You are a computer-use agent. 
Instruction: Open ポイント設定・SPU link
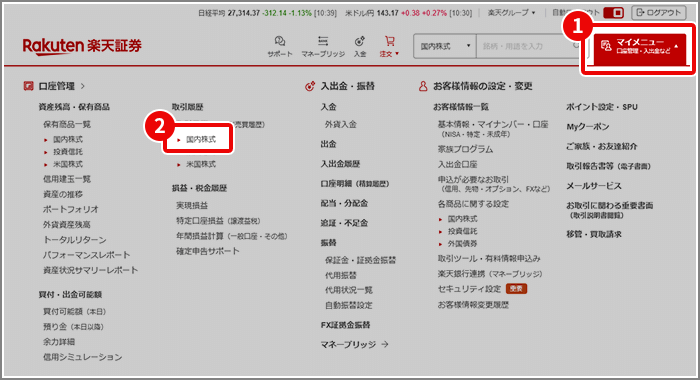[x=602, y=107]
